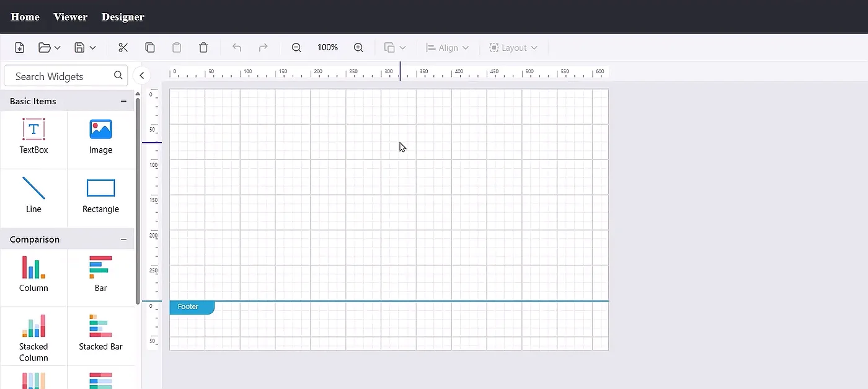Click the trash delete icon
Screen dimensions: 868x389
click(203, 48)
